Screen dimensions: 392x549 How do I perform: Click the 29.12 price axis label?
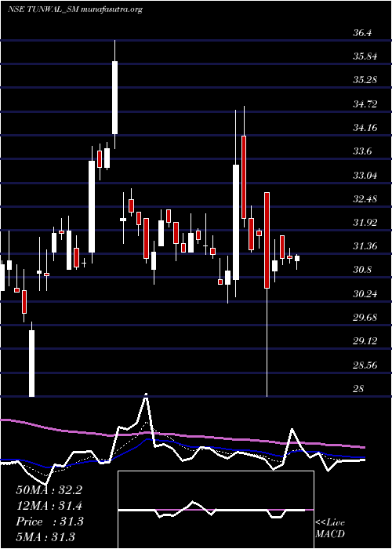point(365,341)
